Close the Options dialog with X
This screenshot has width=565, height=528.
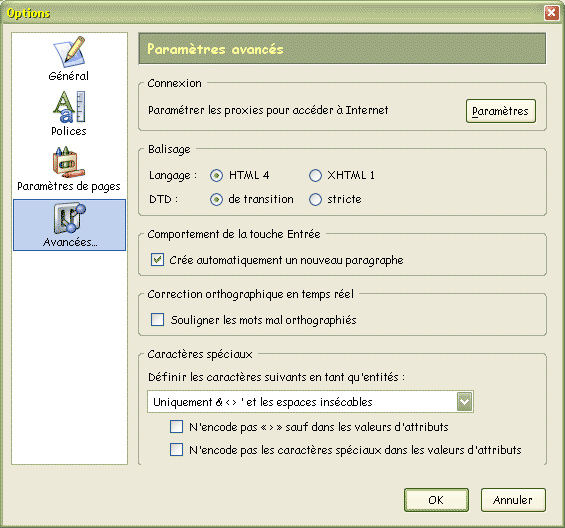(x=551, y=13)
